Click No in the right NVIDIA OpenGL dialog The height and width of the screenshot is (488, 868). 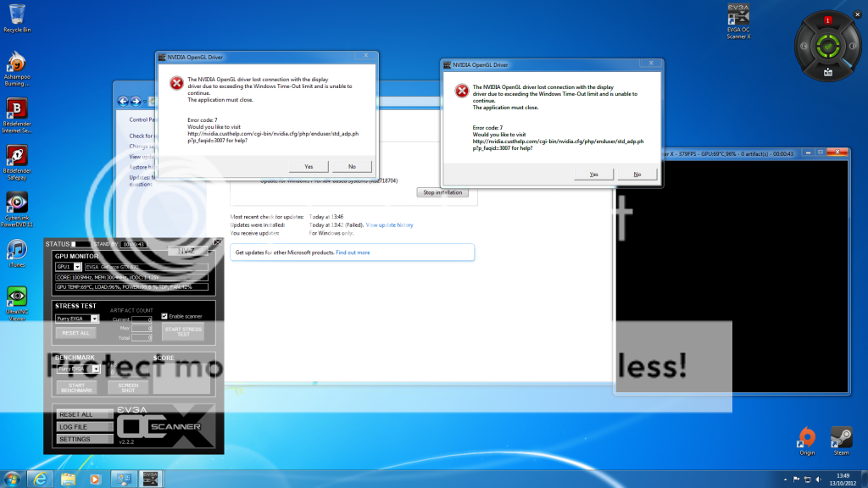(637, 175)
